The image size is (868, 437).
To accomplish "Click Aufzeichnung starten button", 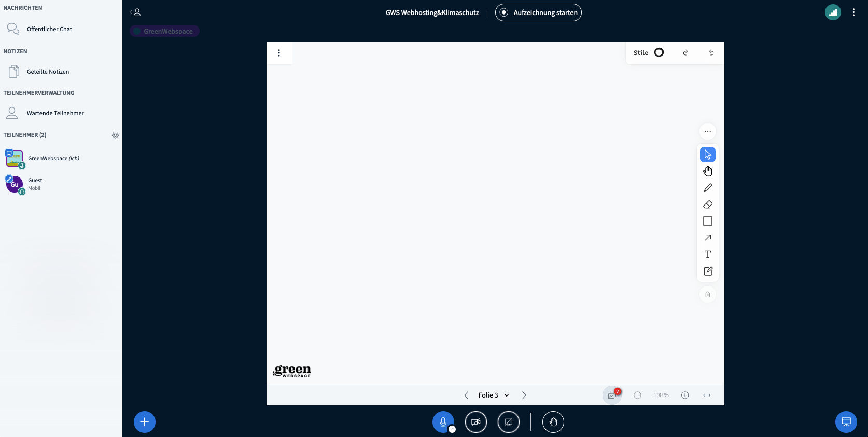I will [x=538, y=12].
